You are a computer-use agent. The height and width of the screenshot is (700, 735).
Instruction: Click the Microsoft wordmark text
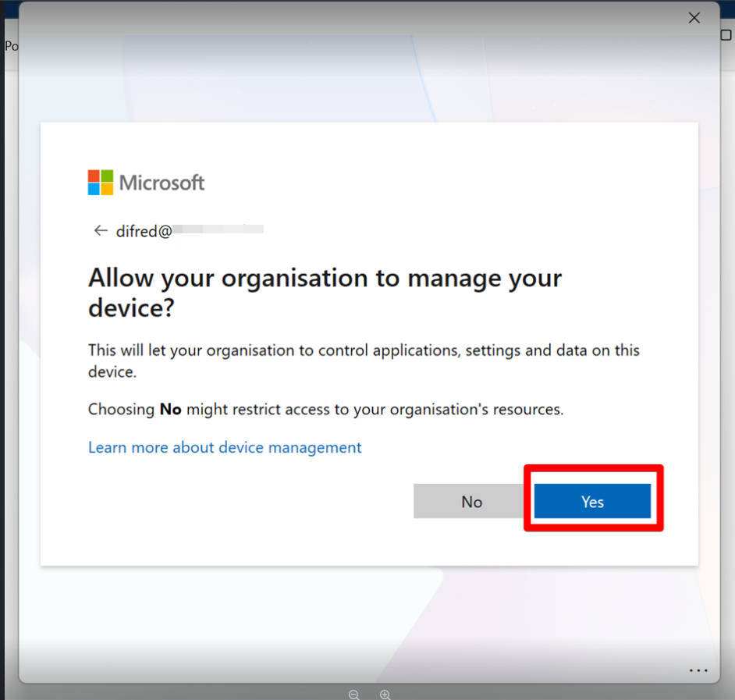[x=162, y=183]
